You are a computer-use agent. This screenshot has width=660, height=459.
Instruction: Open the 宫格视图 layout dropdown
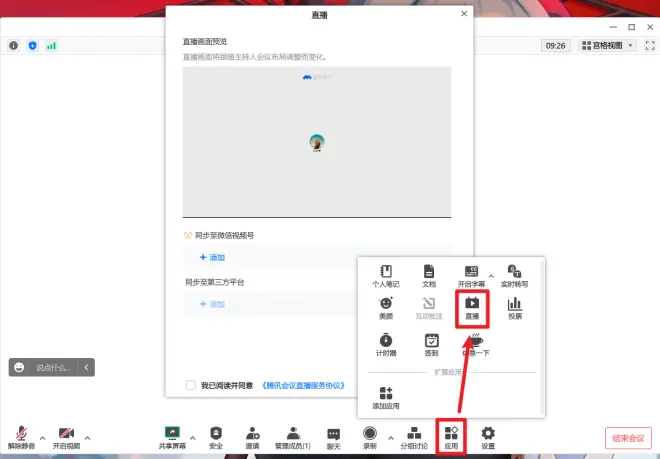point(607,45)
